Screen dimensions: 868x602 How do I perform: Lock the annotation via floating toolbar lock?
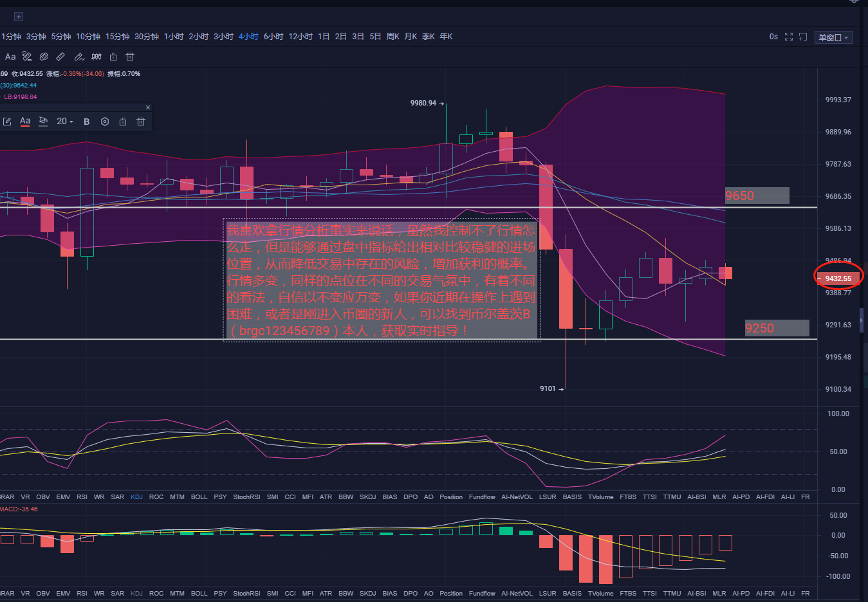pos(123,122)
